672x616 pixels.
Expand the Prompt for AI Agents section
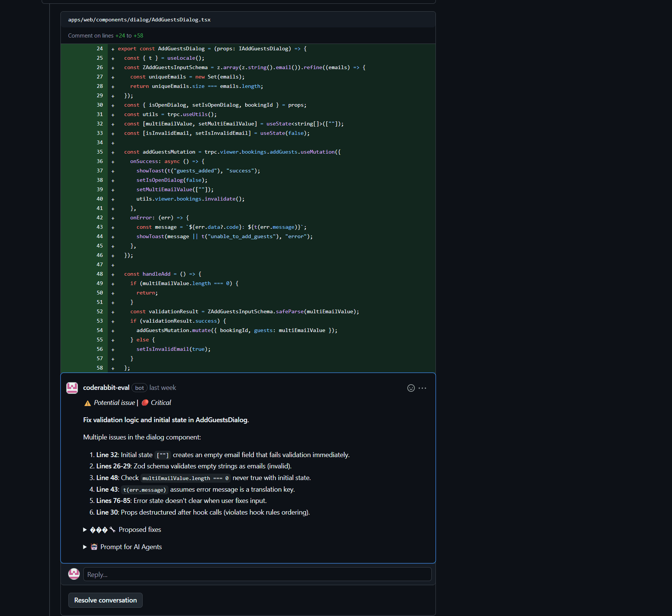123,547
